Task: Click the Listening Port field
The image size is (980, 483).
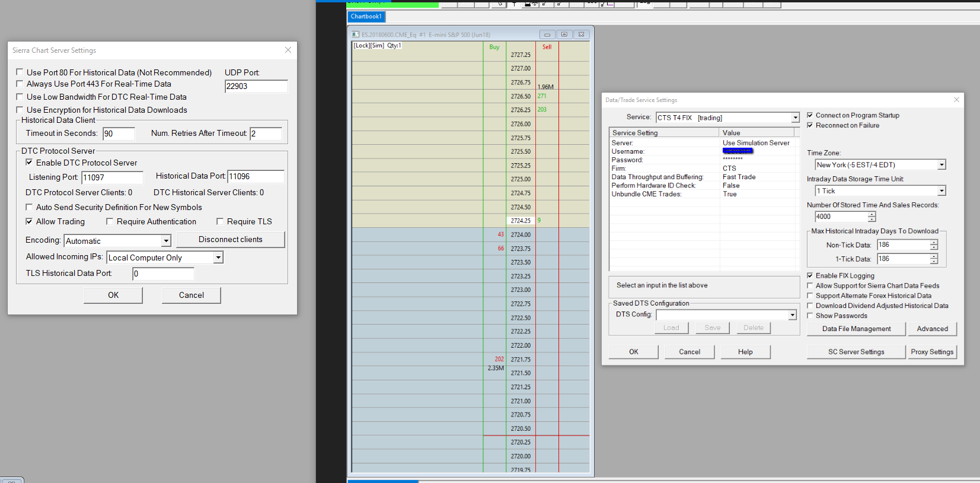Action: 112,177
